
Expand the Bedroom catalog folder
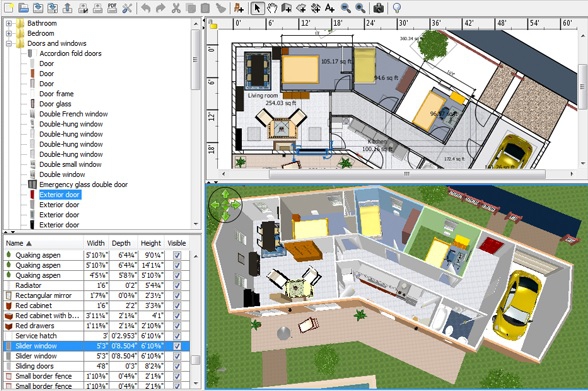pyautogui.click(x=9, y=33)
